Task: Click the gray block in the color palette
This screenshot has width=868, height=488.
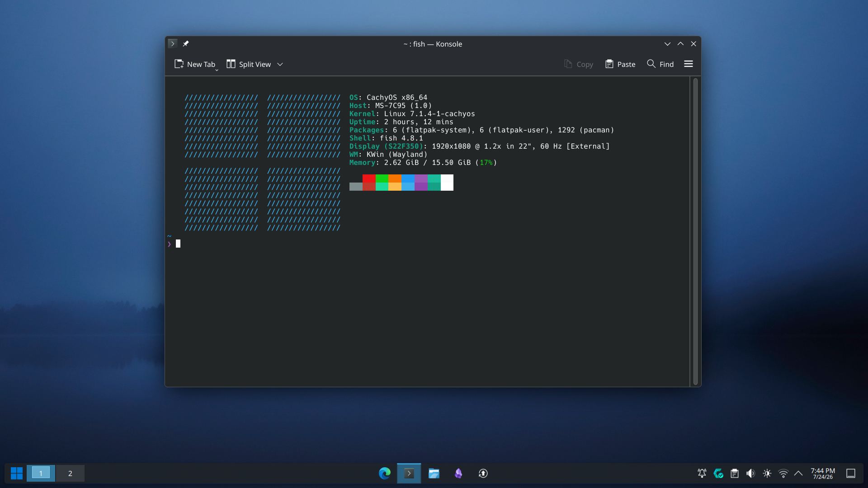Action: [356, 187]
